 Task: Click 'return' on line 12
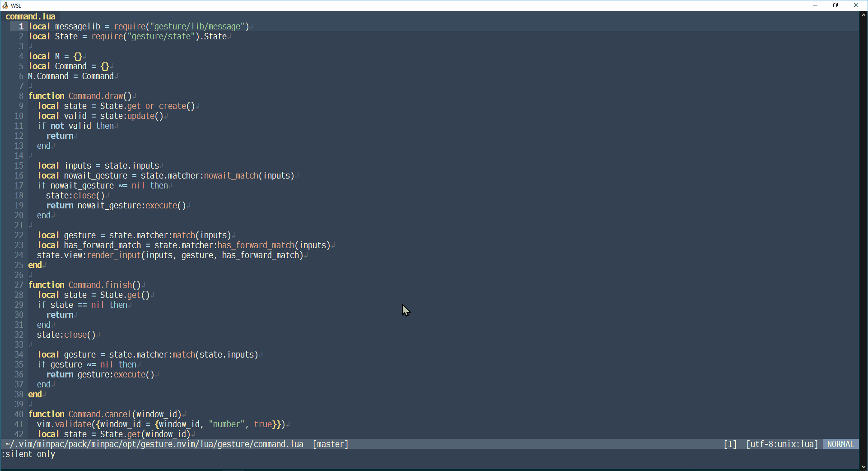pos(60,136)
